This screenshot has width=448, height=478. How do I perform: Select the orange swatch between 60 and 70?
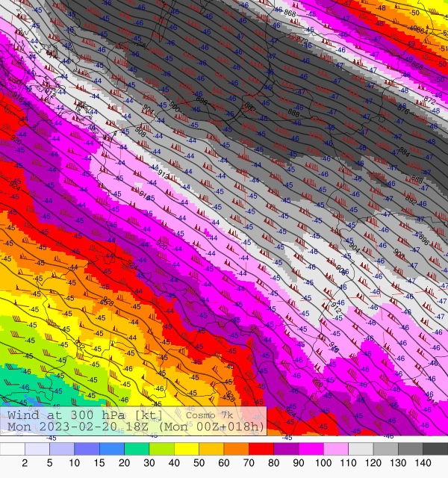click(x=237, y=449)
